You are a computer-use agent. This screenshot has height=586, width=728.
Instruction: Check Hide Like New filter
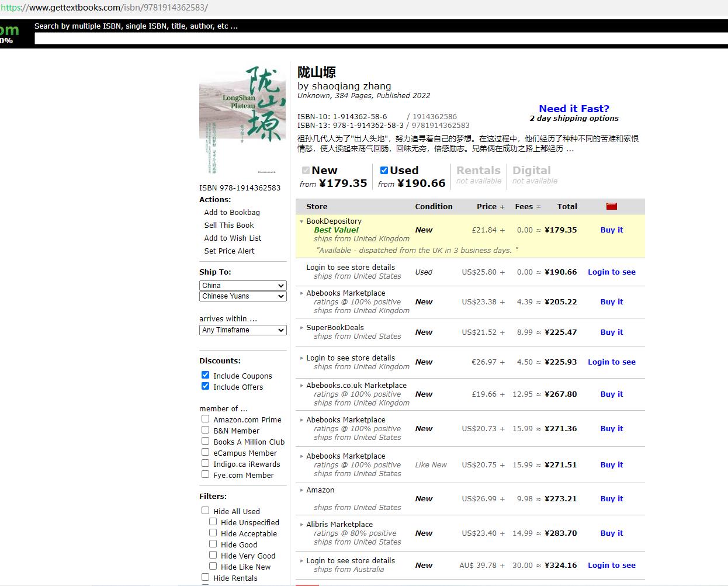[x=213, y=566]
